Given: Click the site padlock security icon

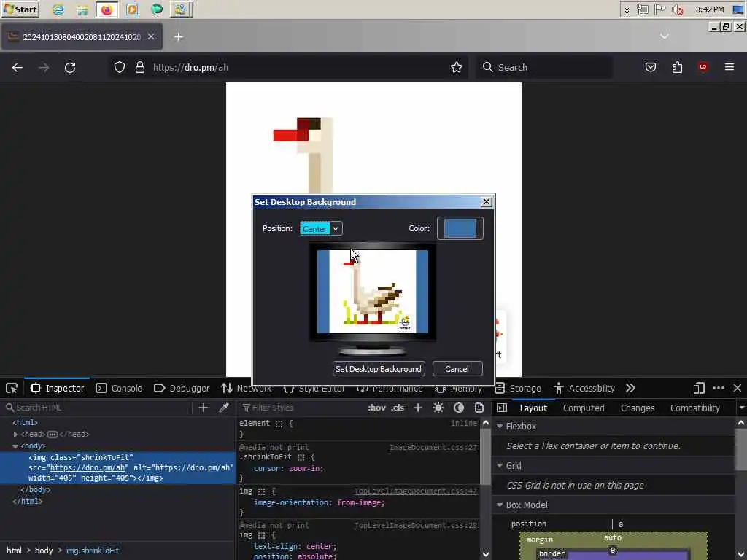Looking at the screenshot, I should 139,68.
